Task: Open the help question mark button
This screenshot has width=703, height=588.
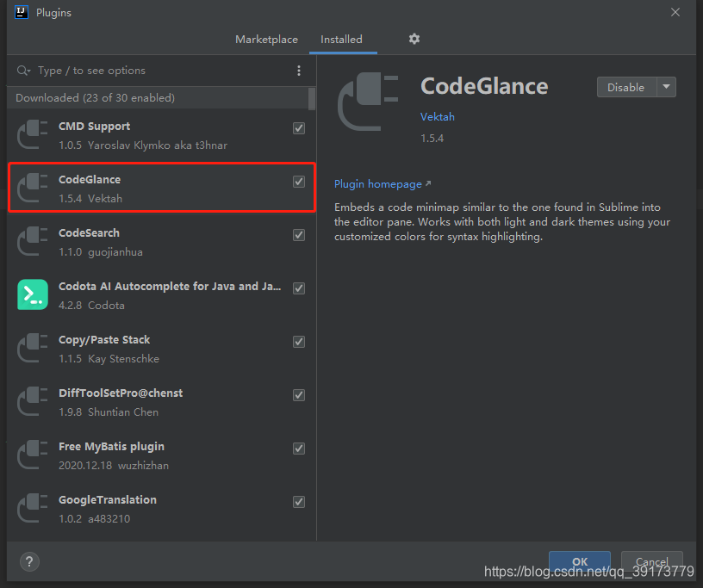Action: pos(29,561)
